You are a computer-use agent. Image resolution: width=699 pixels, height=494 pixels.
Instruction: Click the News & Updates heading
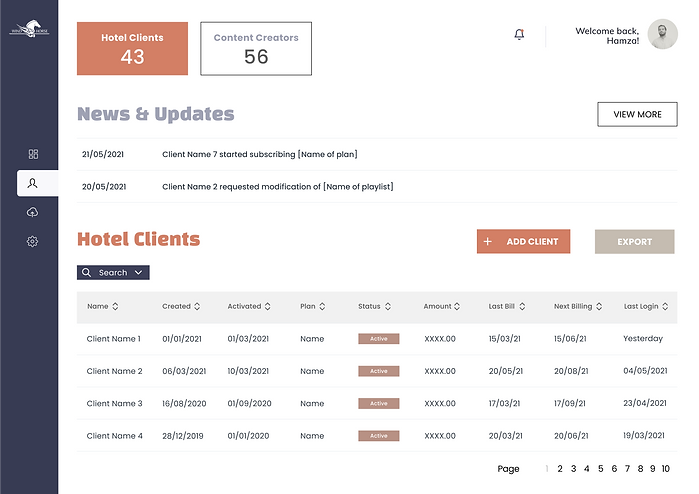click(x=156, y=114)
